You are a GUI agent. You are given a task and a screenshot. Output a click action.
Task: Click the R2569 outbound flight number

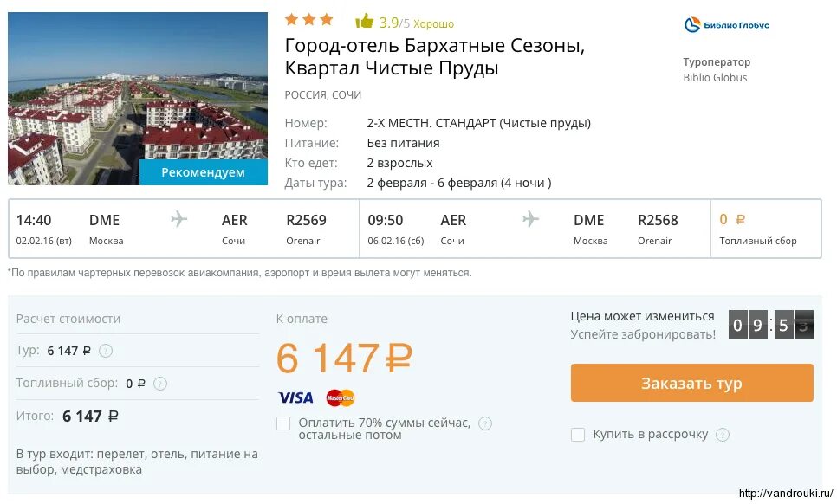click(x=307, y=220)
